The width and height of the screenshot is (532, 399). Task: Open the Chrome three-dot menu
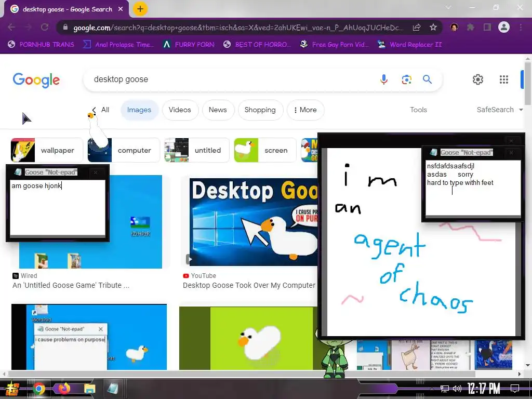click(521, 27)
